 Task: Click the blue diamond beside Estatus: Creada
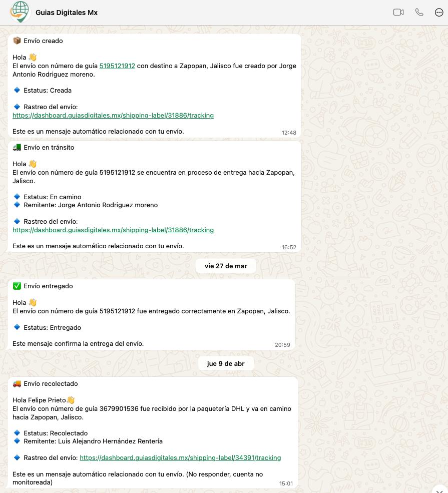click(17, 90)
